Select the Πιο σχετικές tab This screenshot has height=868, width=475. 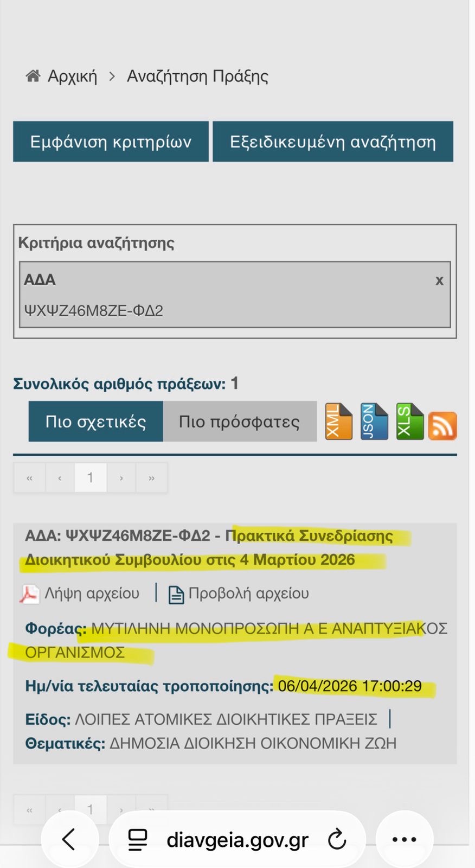pos(95,422)
